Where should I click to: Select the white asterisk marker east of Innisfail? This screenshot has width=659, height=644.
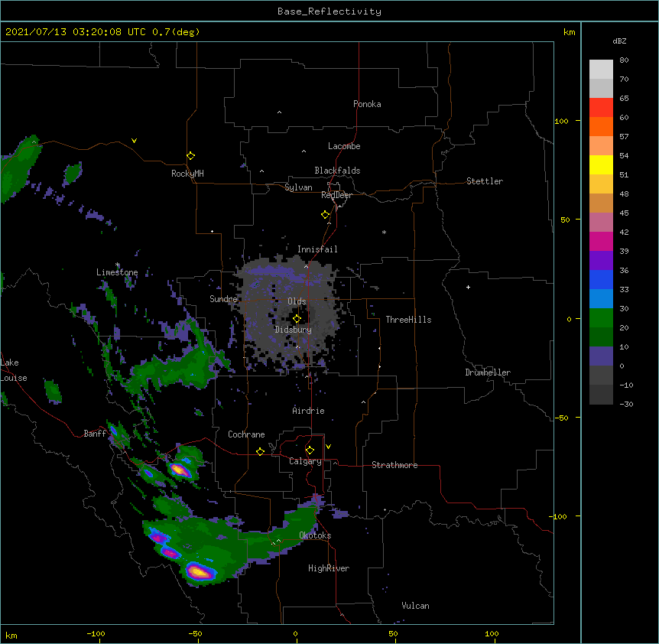pos(384,232)
